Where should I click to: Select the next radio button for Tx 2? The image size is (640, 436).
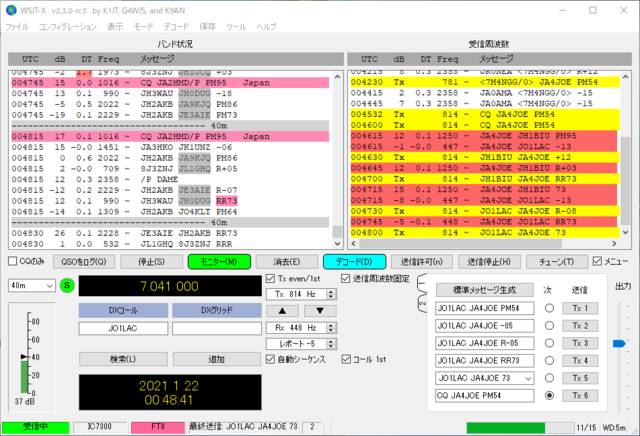pyautogui.click(x=549, y=326)
